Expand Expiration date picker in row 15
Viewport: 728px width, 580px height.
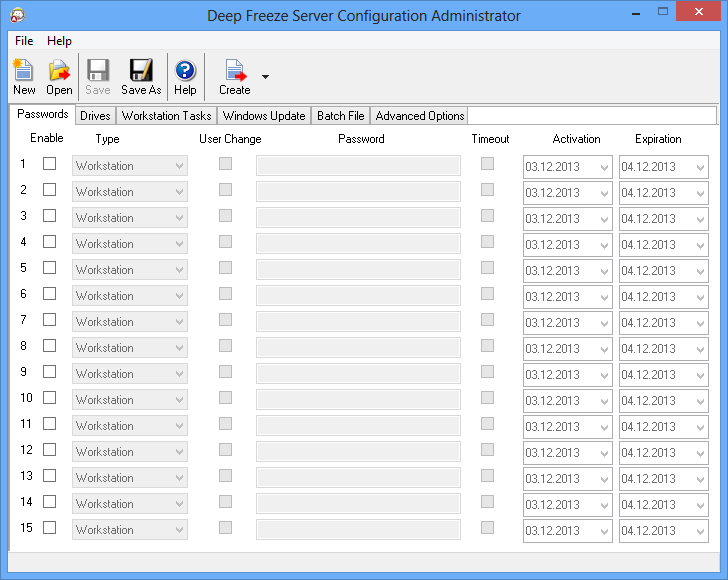700,531
